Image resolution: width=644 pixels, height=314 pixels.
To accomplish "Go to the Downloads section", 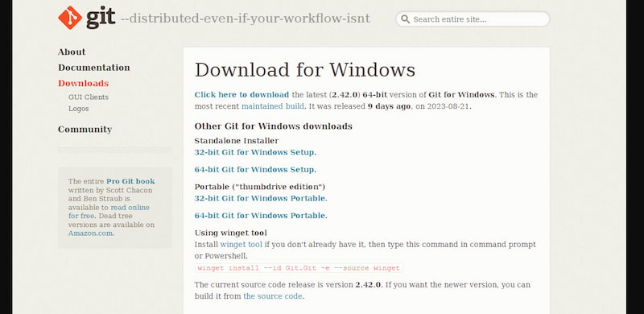I will (x=84, y=83).
